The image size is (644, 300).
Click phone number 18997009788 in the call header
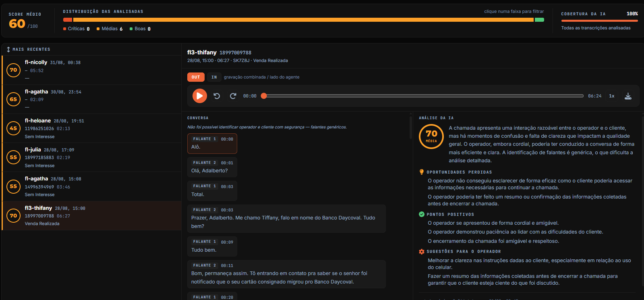click(x=235, y=53)
